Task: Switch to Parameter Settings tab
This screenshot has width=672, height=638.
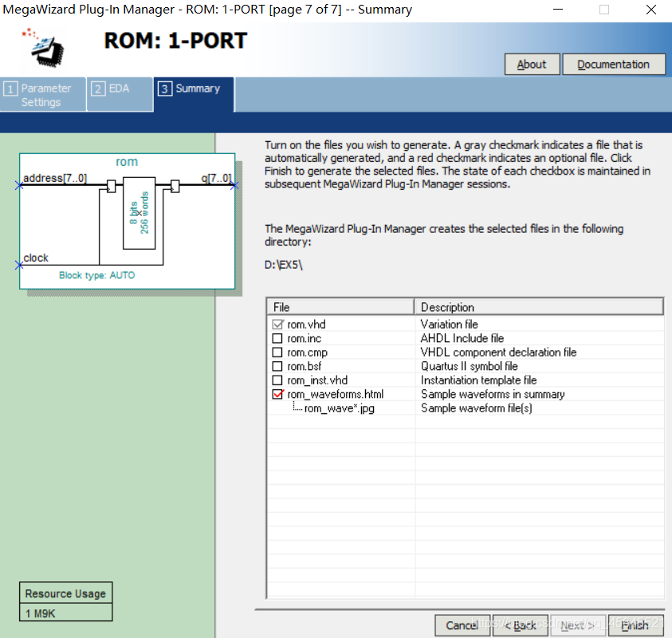Action: (x=43, y=95)
